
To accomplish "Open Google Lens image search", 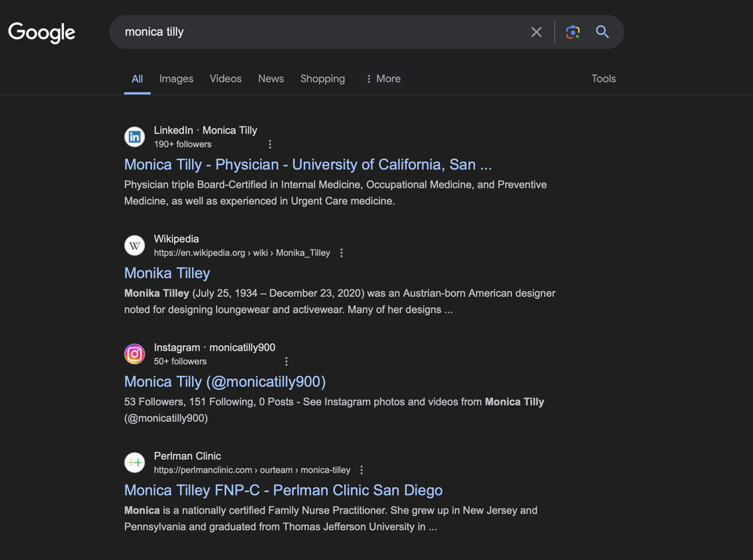I will coord(572,32).
